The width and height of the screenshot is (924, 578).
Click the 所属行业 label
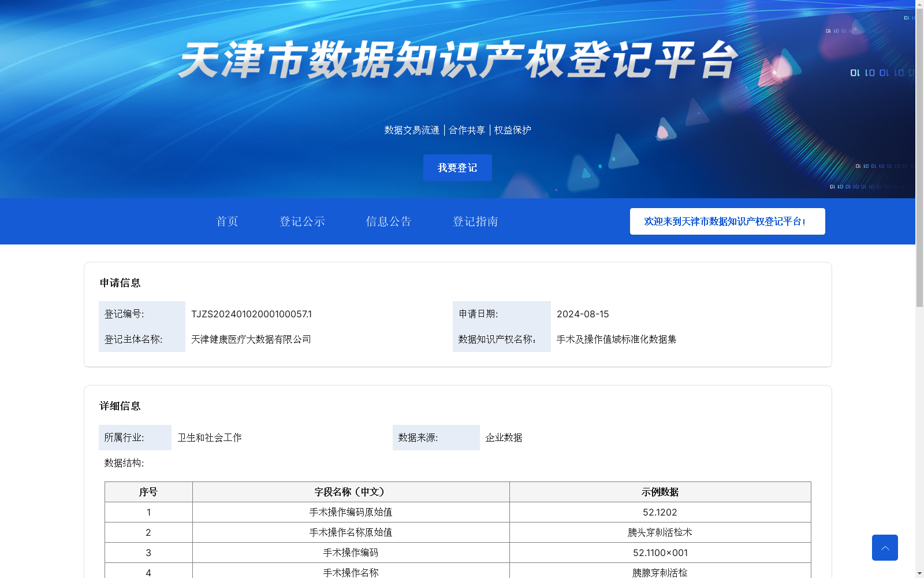(x=124, y=438)
